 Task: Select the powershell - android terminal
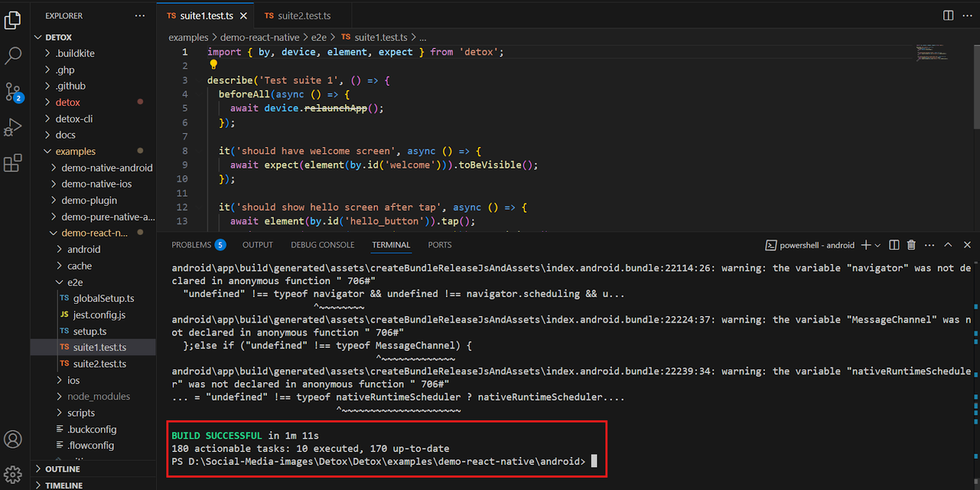pyautogui.click(x=810, y=245)
